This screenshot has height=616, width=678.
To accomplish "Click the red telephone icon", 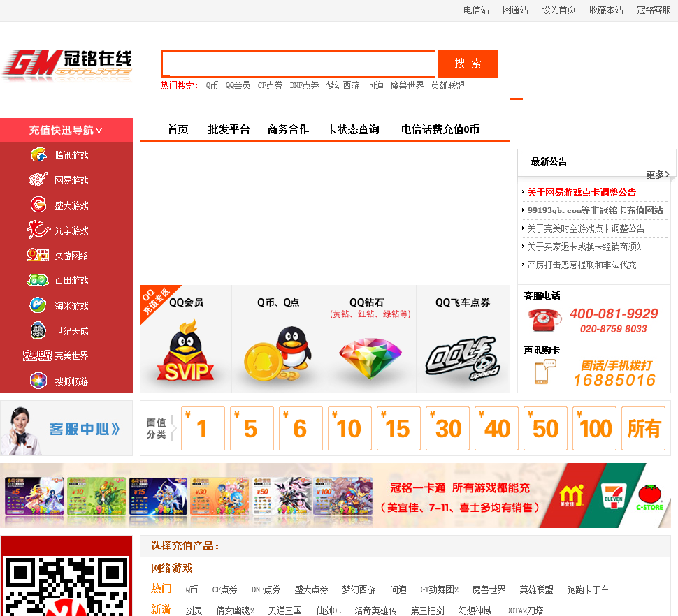I will pos(544,320).
